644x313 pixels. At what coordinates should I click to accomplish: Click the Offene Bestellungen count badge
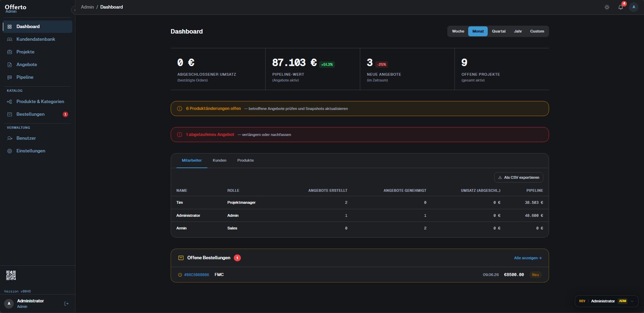tap(237, 258)
